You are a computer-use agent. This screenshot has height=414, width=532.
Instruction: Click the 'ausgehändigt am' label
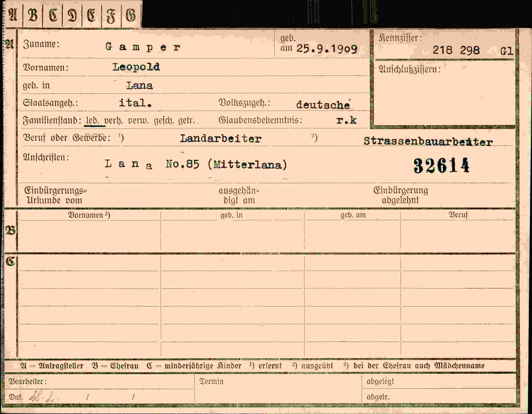[239, 196]
